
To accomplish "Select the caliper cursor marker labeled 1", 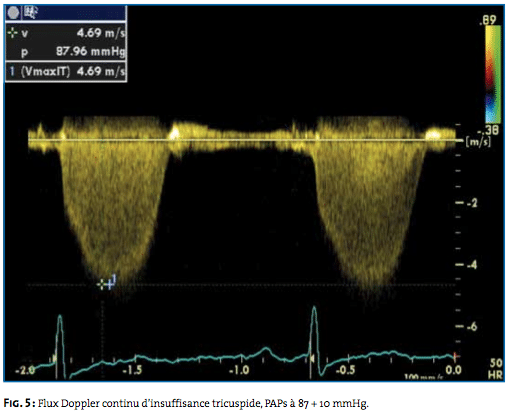I will pyautogui.click(x=106, y=283).
